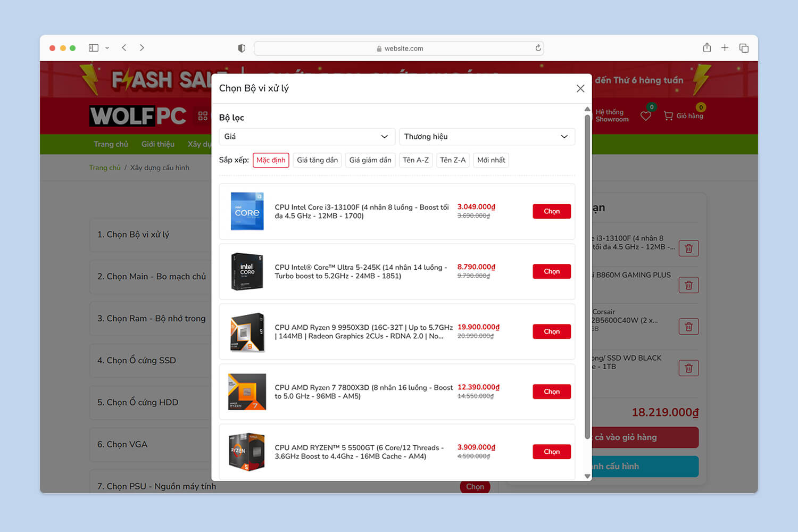Click the dialog scrollbar up arrow

click(x=587, y=109)
